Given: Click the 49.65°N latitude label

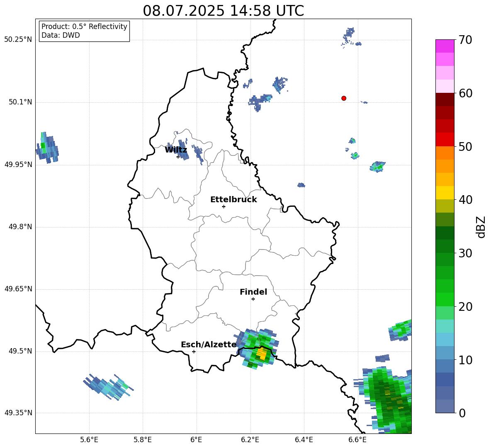Looking at the screenshot, I should click(x=18, y=289).
